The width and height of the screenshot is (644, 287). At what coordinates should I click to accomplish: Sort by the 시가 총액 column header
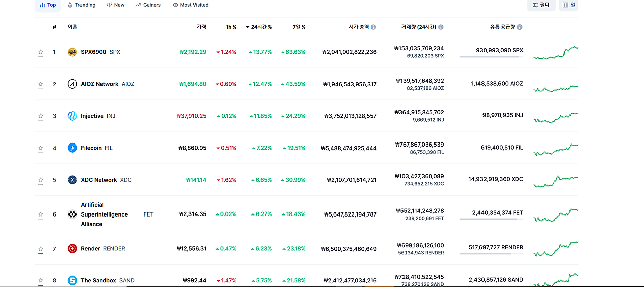pyautogui.click(x=359, y=27)
